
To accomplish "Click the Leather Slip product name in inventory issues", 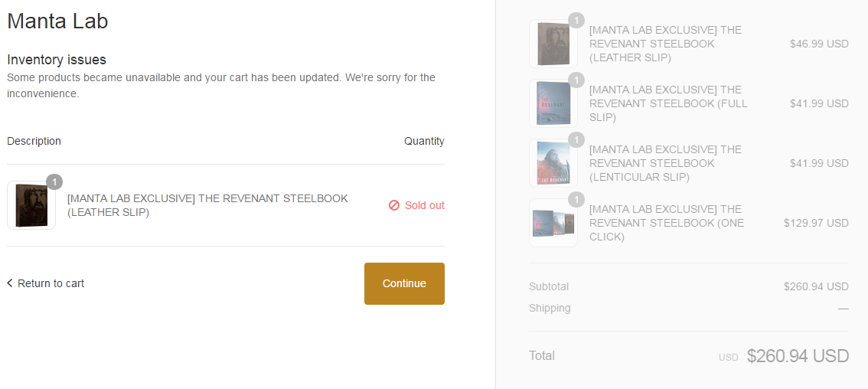I will [x=207, y=205].
